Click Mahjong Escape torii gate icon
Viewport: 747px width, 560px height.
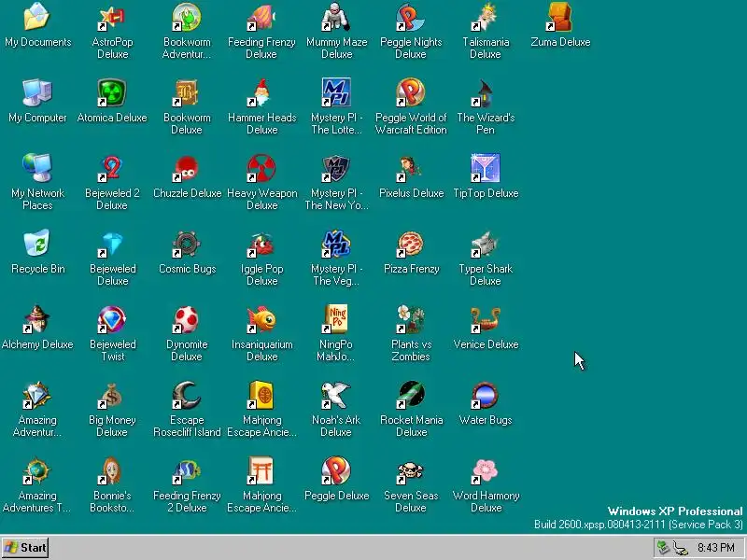(261, 471)
